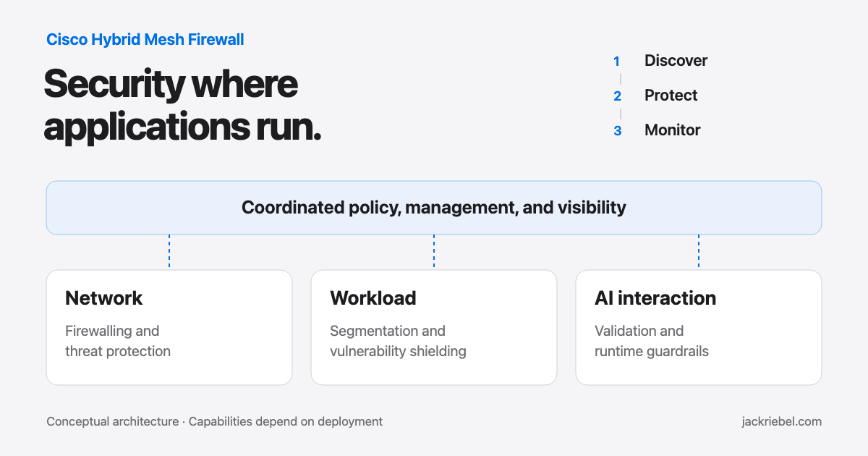
Task: Open the Network card
Action: tap(169, 327)
